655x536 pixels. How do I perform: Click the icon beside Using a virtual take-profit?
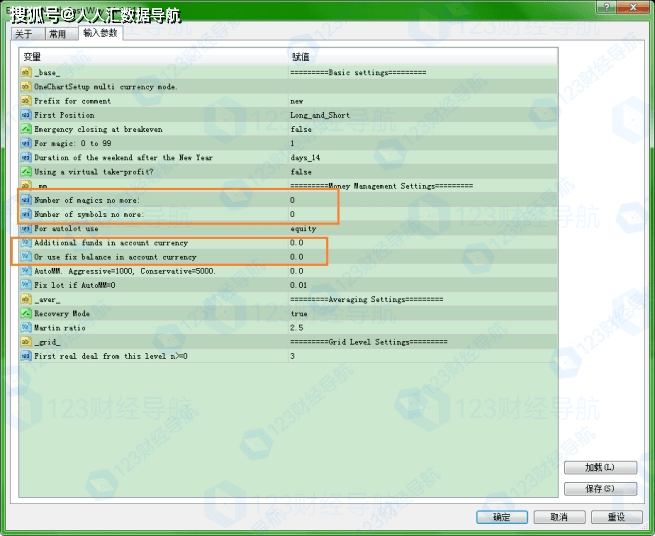click(x=26, y=172)
